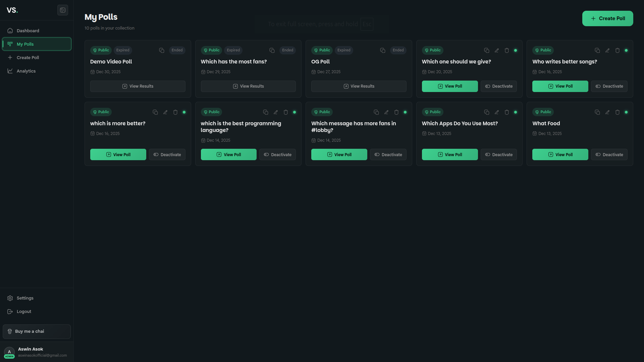Toggle the active status dot on "Who writes better songs?"
Image resolution: width=644 pixels, height=362 pixels.
pyautogui.click(x=627, y=50)
